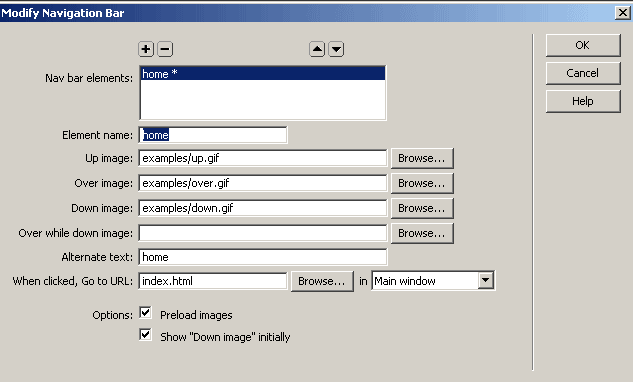
Task: Click the Up image path field
Action: coord(262,158)
